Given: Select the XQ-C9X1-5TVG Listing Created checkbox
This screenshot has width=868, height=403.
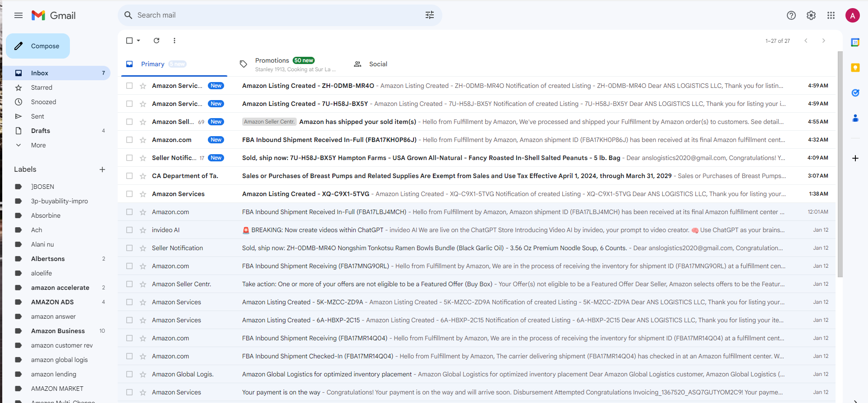Looking at the screenshot, I should coord(129,194).
